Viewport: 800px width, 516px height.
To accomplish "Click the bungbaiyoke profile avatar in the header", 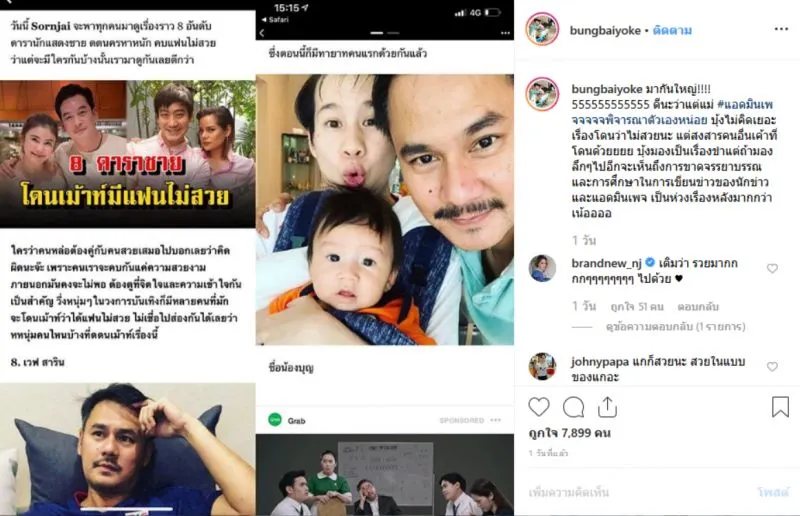I will click(542, 29).
